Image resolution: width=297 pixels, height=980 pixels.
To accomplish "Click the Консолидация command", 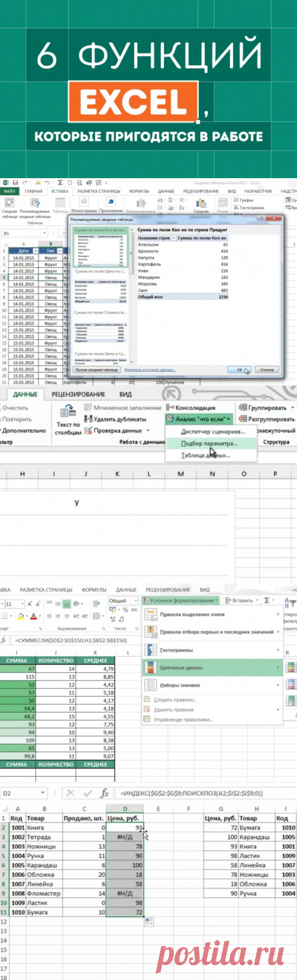I will click(190, 407).
